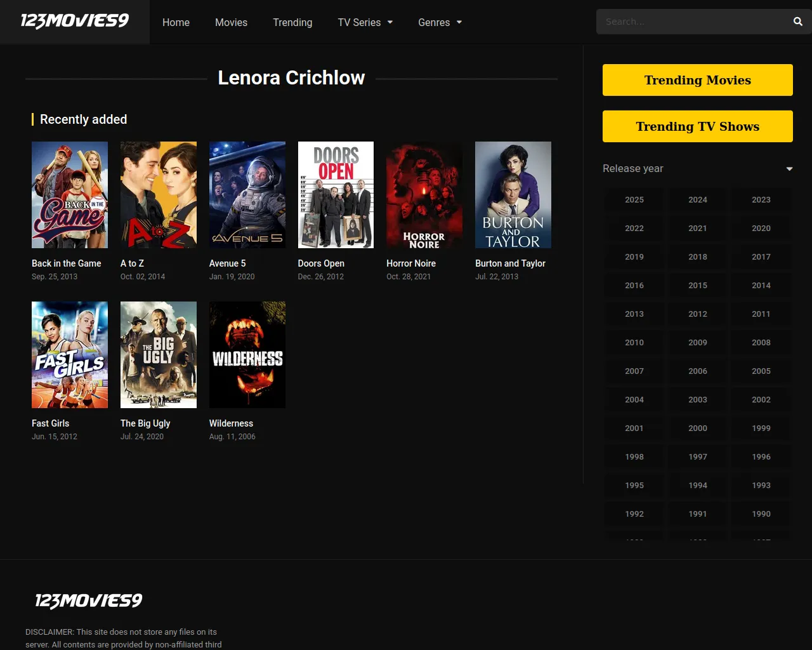This screenshot has height=650, width=812.
Task: Click the Back in the Game title
Action: pyautogui.click(x=67, y=263)
